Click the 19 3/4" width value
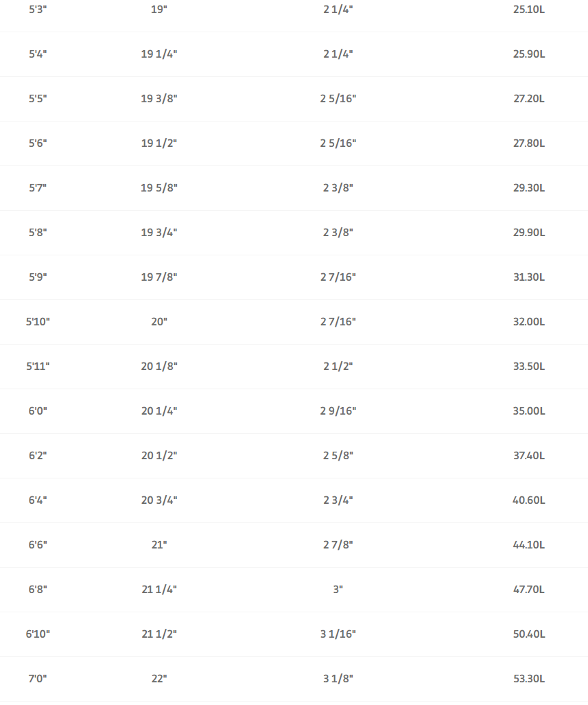 (159, 232)
